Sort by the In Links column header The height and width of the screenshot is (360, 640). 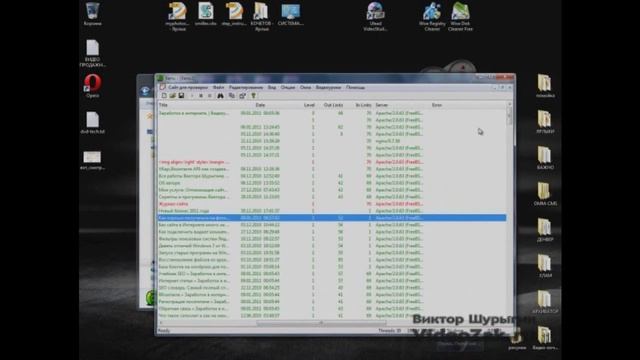click(363, 105)
